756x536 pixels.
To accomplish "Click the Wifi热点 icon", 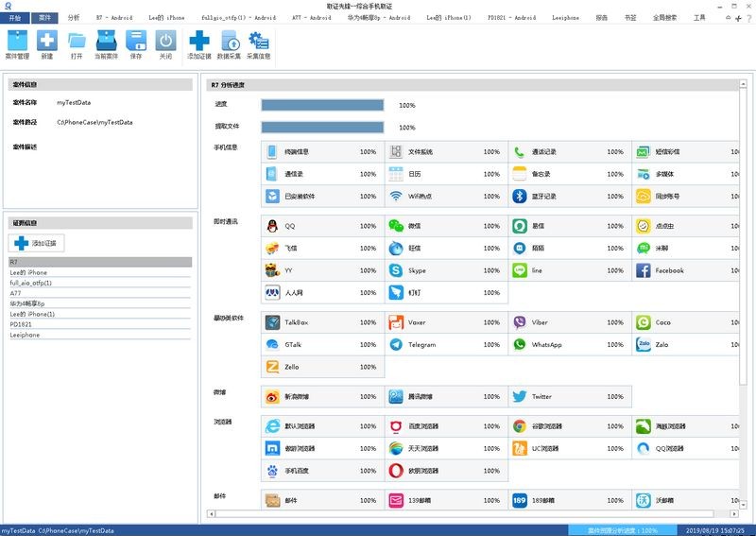I will 396,196.
